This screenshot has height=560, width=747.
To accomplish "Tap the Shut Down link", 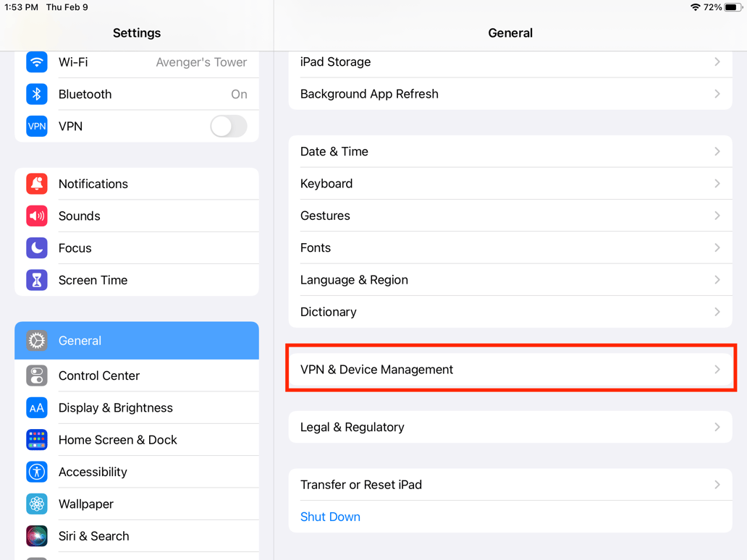I will (x=330, y=517).
